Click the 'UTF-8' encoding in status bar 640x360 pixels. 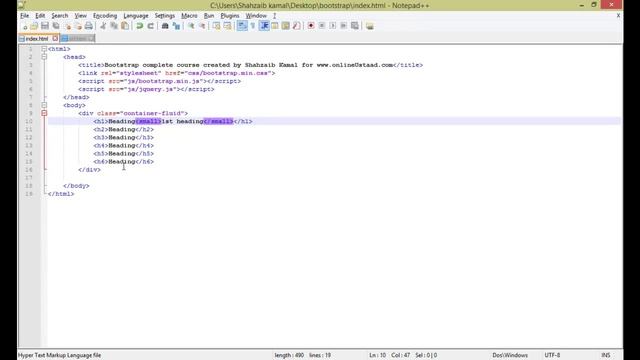(x=552, y=355)
